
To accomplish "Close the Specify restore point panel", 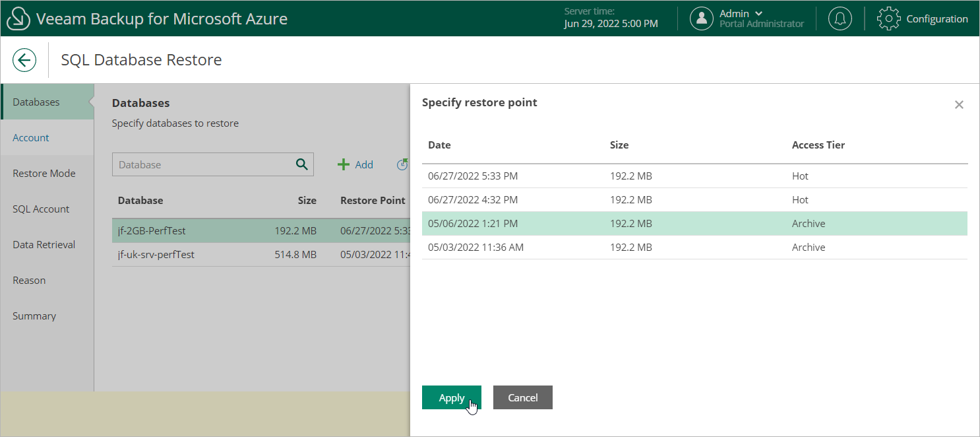I will coord(959,104).
